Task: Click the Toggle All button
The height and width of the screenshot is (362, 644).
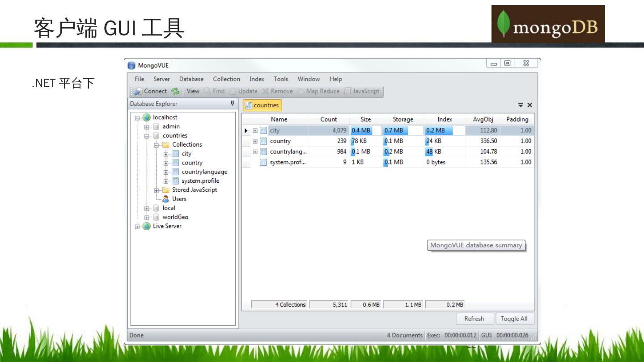Action: coord(514,319)
